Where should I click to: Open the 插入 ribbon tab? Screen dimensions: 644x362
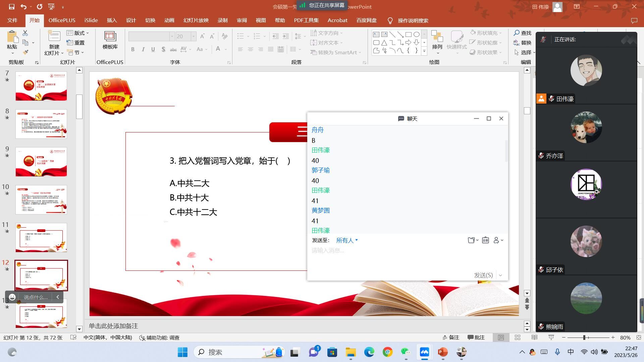tap(112, 20)
